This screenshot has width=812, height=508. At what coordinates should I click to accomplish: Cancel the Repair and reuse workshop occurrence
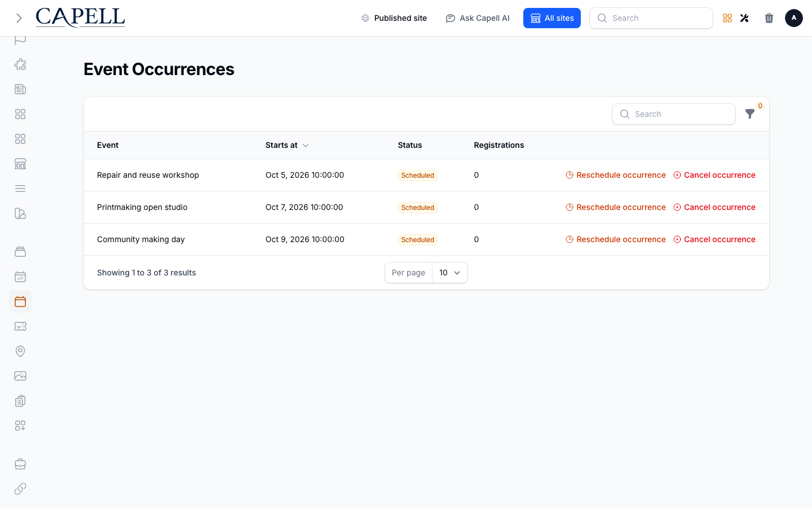[x=714, y=175]
